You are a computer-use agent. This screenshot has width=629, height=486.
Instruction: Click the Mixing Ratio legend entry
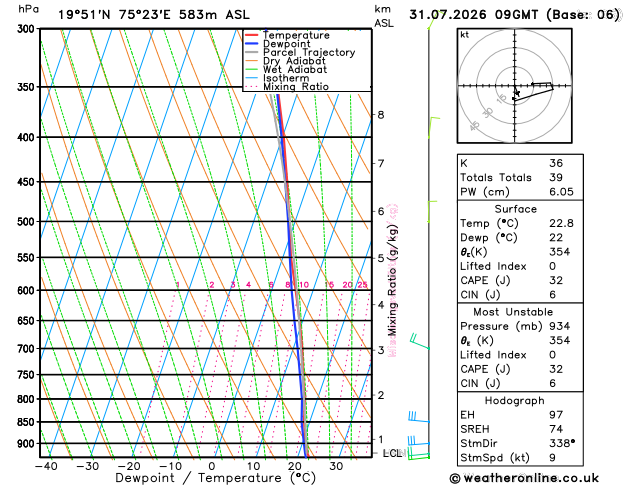tap(287, 87)
